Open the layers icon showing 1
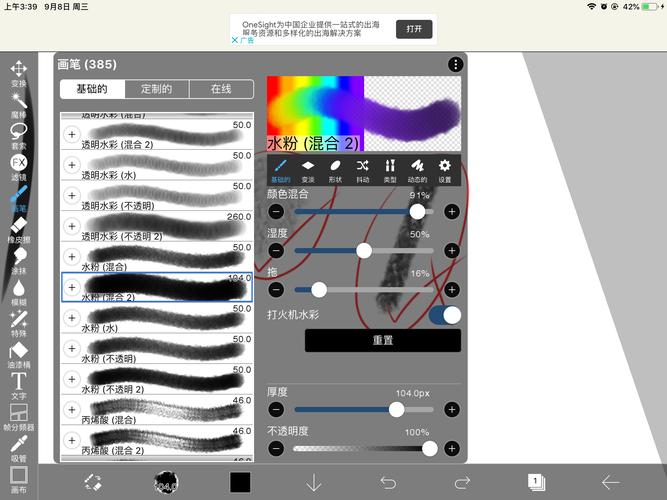 536,482
